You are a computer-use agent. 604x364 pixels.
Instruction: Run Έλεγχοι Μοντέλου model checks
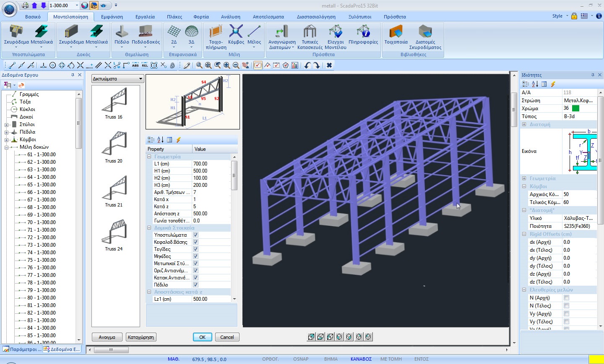336,37
